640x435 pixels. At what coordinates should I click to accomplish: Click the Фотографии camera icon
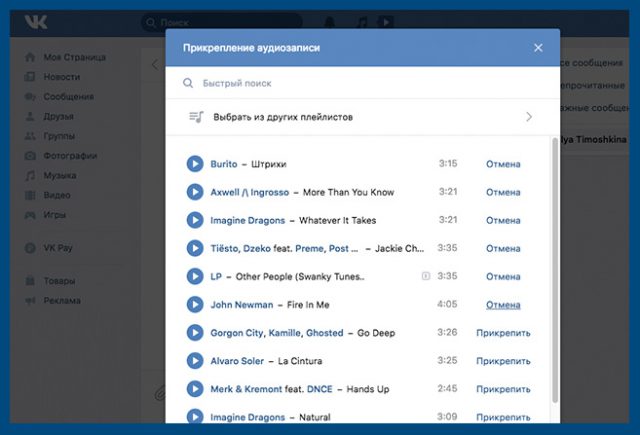coord(30,156)
